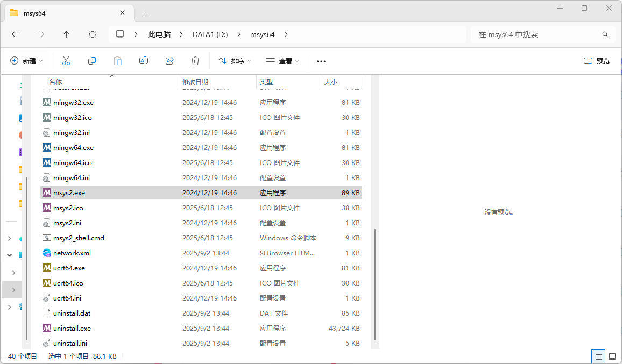This screenshot has height=364, width=622.
Task: Click the Copy icon in toolbar
Action: point(91,61)
